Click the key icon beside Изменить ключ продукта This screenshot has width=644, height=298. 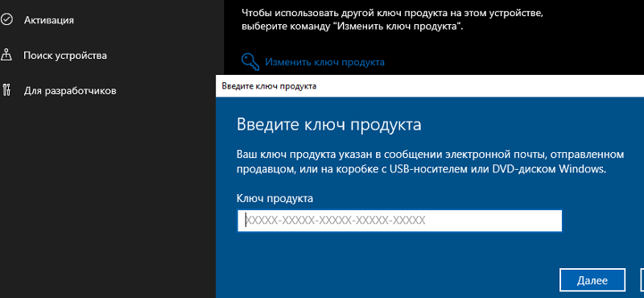point(250,62)
